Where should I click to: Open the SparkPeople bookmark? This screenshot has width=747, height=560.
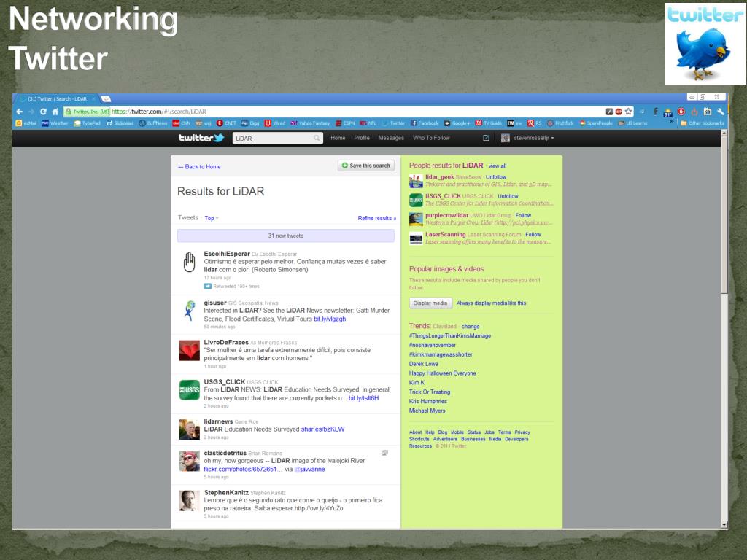pyautogui.click(x=596, y=123)
